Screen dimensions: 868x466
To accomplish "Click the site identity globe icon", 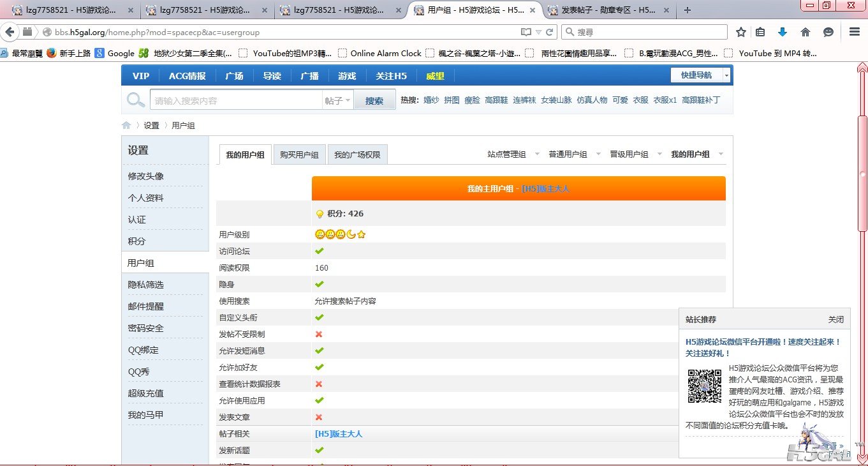I will [47, 32].
